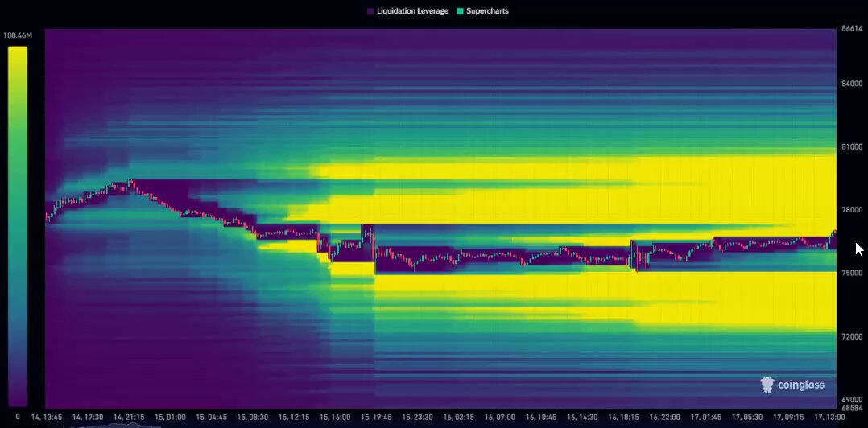Click the 17, 09:15 time label
The width and height of the screenshot is (868, 428).
pos(788,417)
